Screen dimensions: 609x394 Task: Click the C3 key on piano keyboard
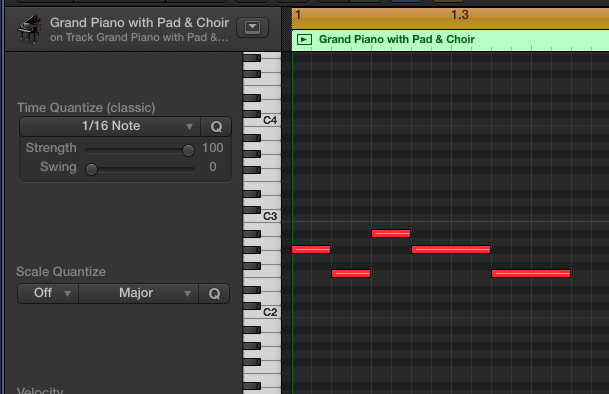(262, 216)
